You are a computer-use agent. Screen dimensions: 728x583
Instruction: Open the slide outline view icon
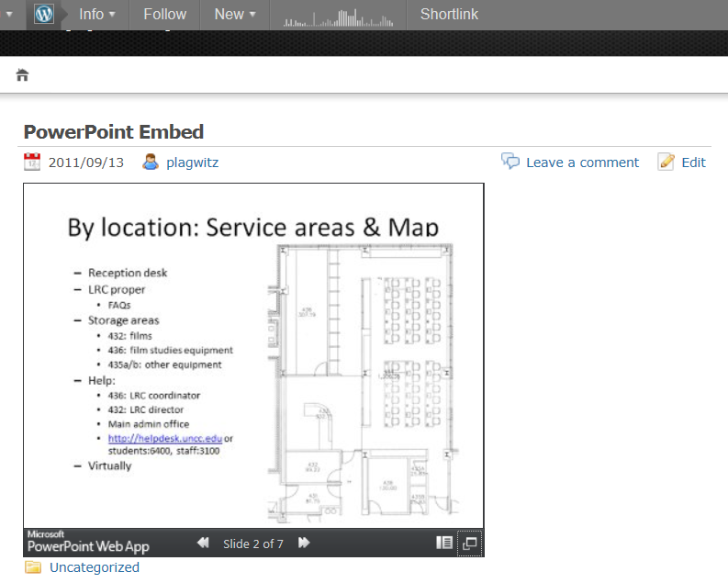[443, 544]
